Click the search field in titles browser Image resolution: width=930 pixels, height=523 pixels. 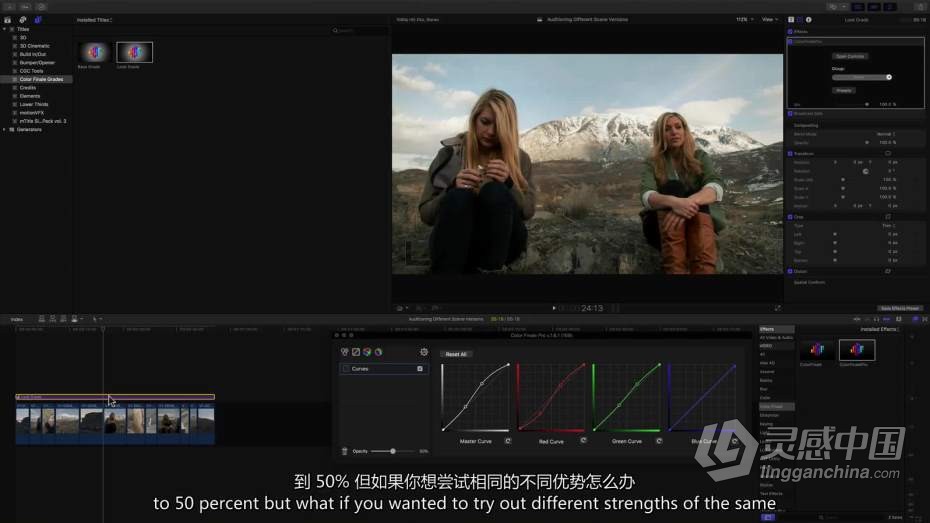(x=360, y=30)
